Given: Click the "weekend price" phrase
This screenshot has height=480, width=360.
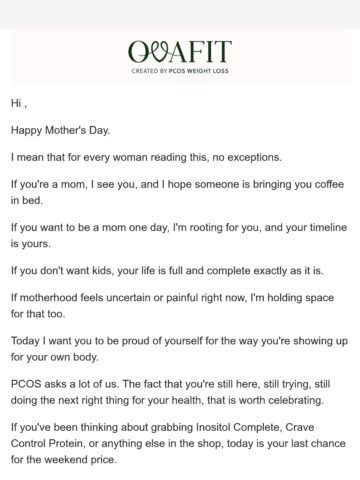Looking at the screenshot, I should [80, 460].
